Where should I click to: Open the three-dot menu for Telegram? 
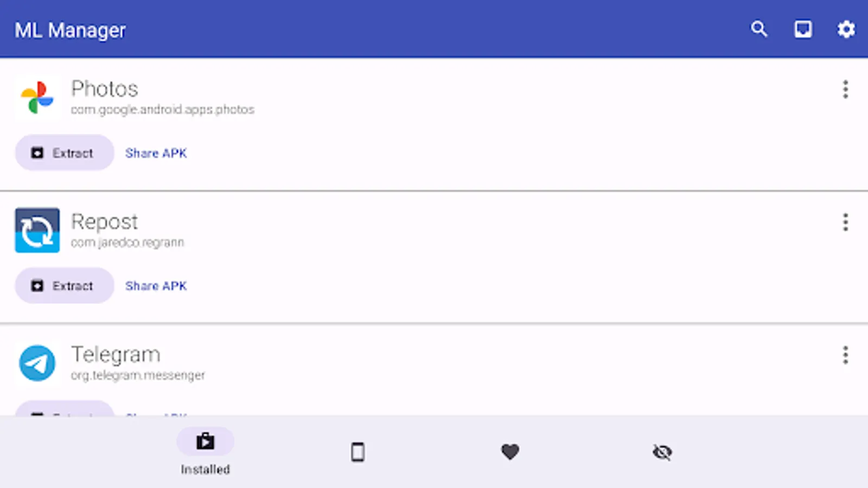point(845,355)
